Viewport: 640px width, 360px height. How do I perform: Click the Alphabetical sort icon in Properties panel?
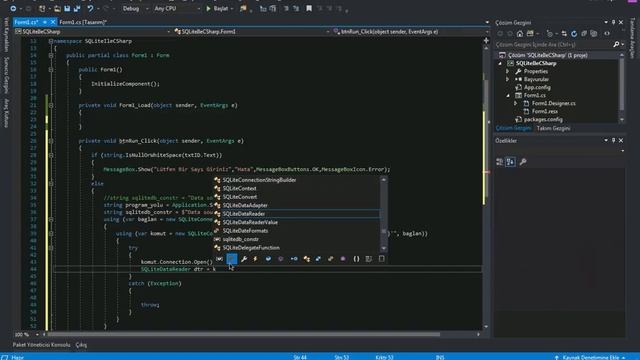[510, 162]
